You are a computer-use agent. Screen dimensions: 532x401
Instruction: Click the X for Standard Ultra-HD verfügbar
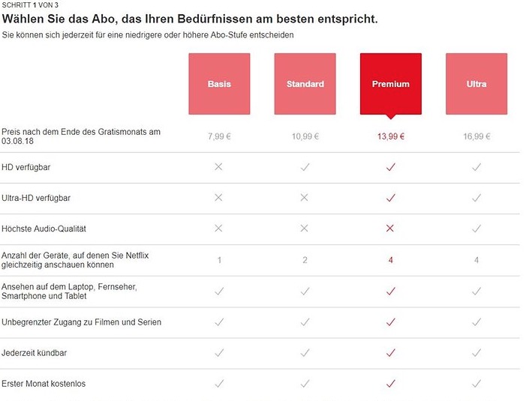305,198
